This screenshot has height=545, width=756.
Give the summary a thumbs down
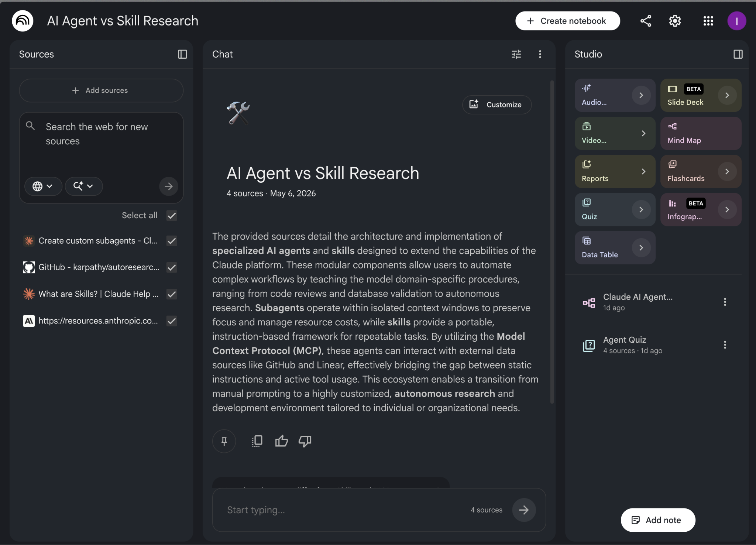coord(305,441)
